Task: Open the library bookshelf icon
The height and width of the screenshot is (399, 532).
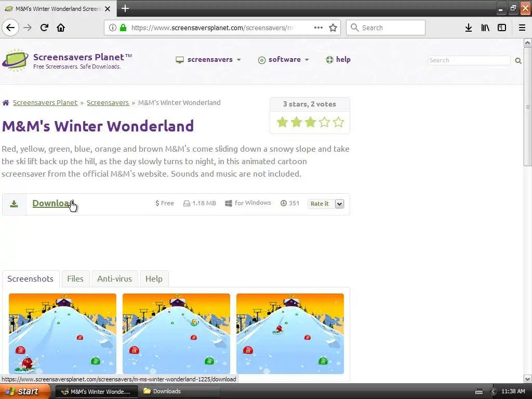Action: point(485,28)
